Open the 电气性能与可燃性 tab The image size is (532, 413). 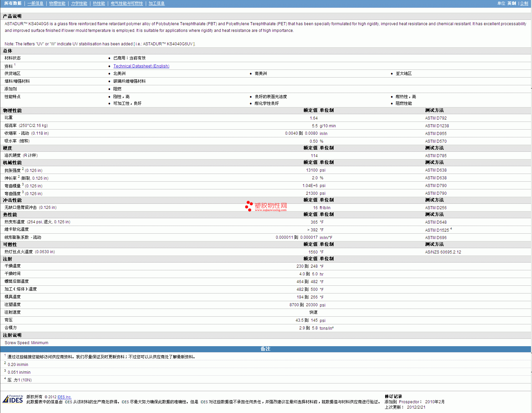(x=127, y=3)
